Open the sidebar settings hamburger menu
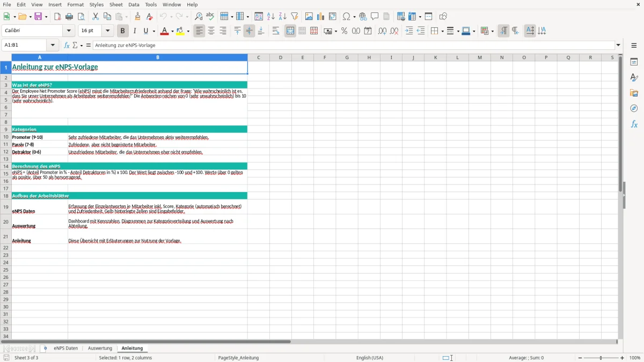 pyautogui.click(x=634, y=46)
